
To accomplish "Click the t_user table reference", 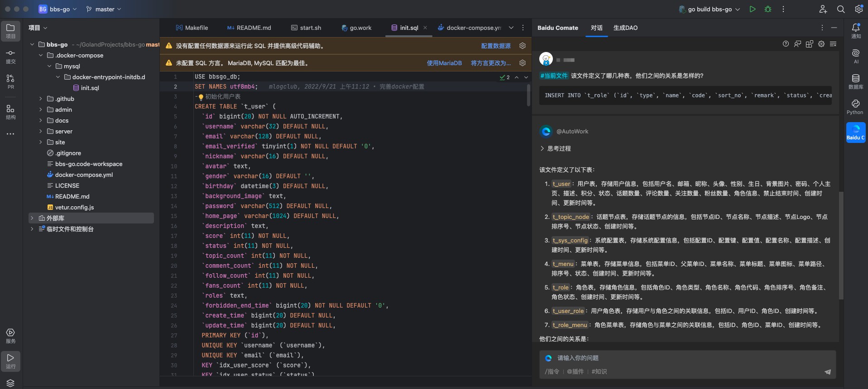I will tap(561, 184).
